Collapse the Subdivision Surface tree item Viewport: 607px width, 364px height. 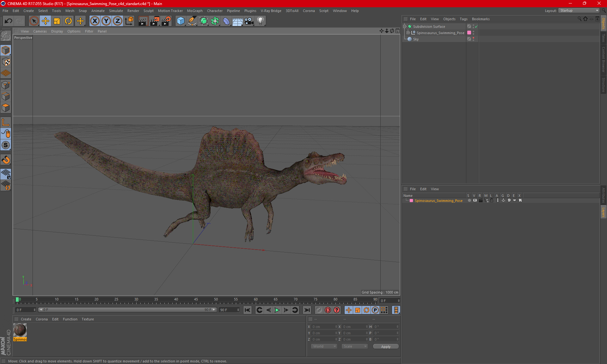pyautogui.click(x=405, y=27)
